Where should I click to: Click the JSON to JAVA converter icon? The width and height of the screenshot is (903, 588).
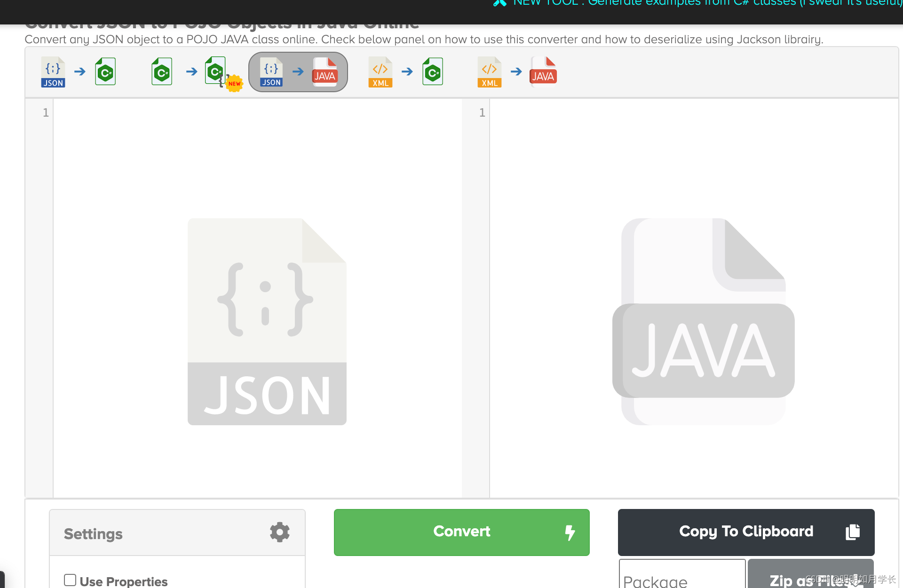click(x=298, y=72)
